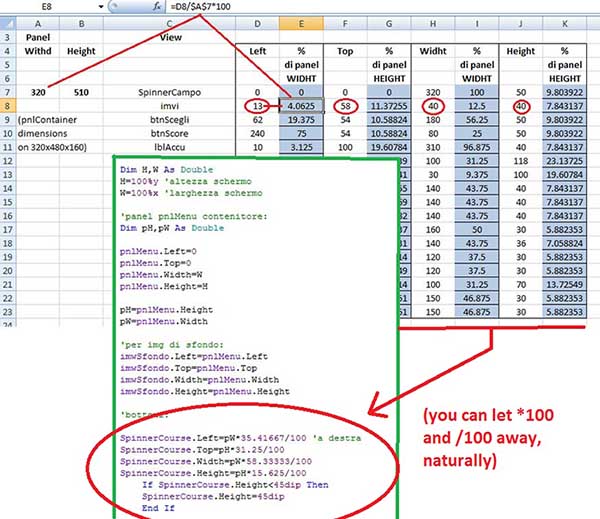Screen dimensions: 600x519
Task: Click cell J12 containing 118
Action: (521, 161)
